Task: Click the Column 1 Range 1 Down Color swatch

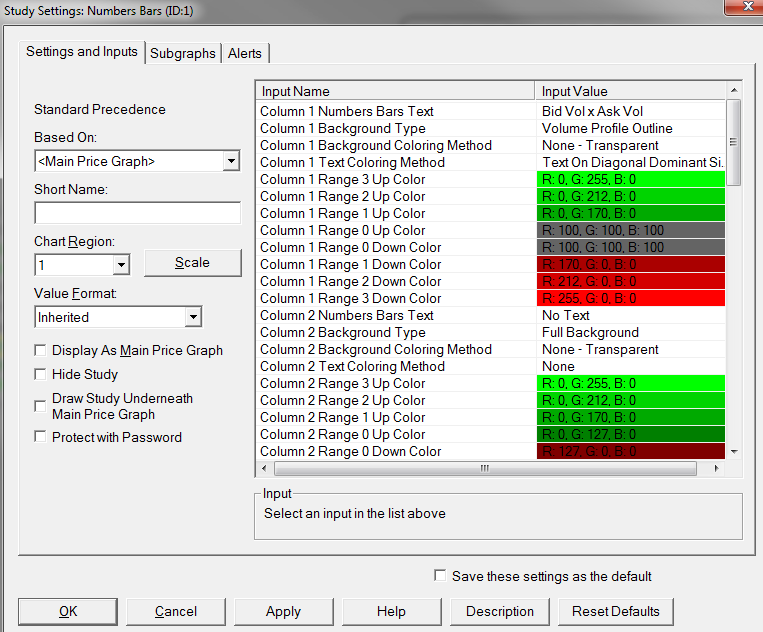Action: point(631,265)
